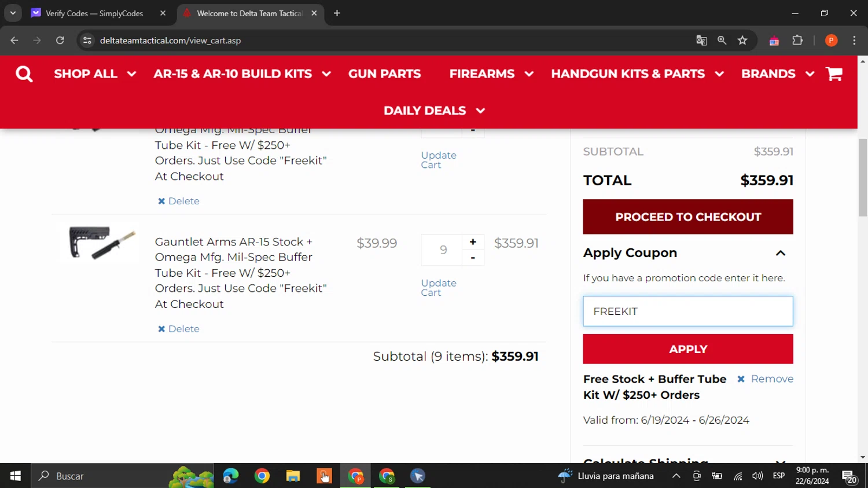Click the translate page icon
Viewport: 868px width, 488px height.
701,41
